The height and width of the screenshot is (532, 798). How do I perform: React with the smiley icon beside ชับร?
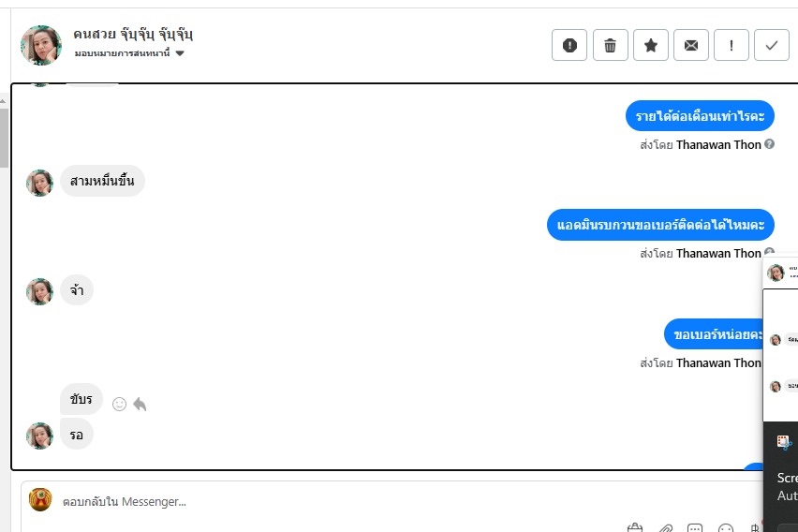click(119, 405)
